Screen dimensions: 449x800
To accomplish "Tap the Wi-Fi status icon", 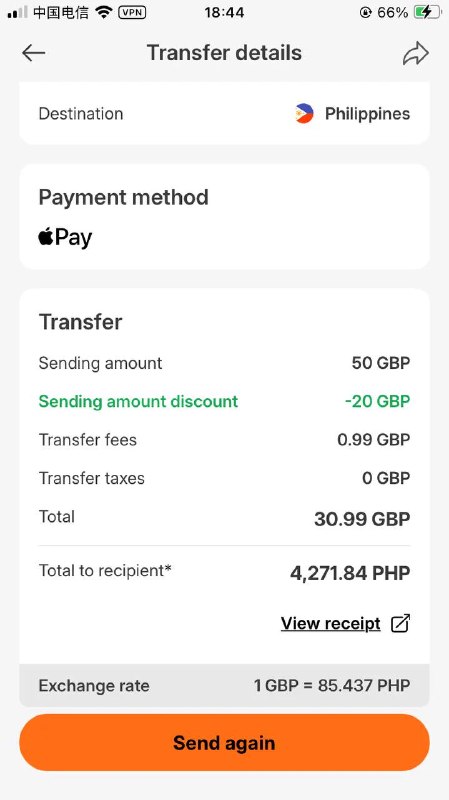I will coord(104,12).
